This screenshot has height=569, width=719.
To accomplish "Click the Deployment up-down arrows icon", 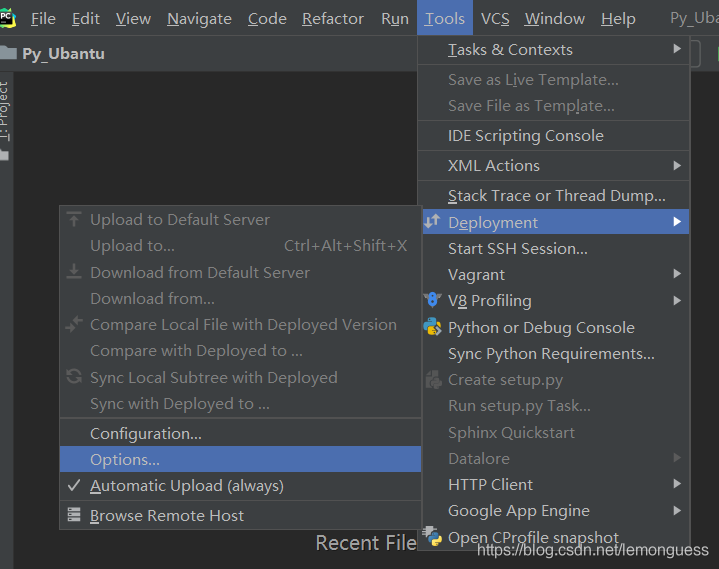I will click(432, 222).
